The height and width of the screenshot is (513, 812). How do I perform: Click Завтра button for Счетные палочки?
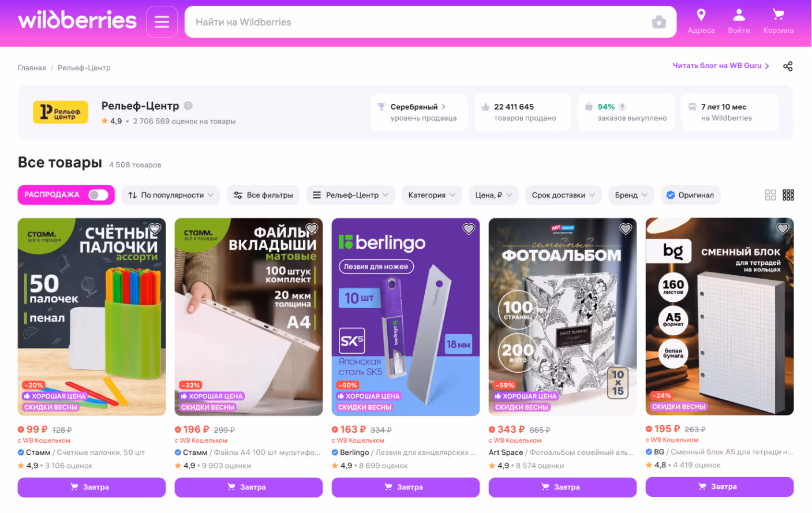coord(92,487)
